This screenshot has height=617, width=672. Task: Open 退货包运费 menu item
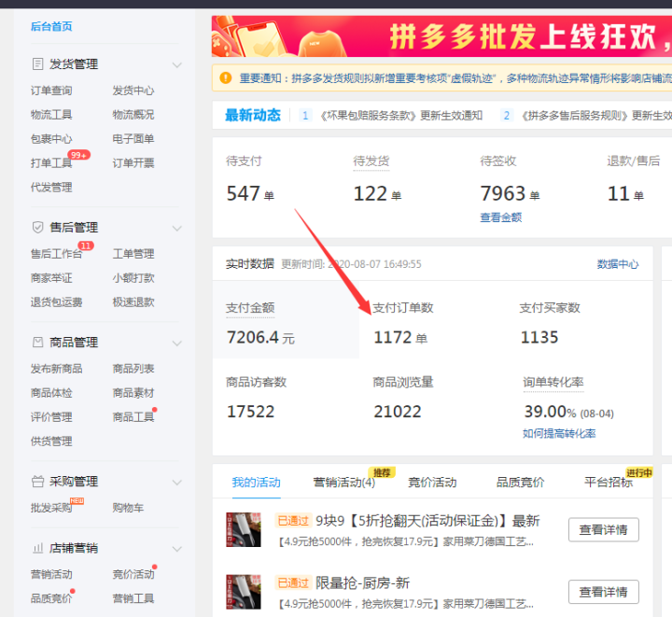pyautogui.click(x=56, y=302)
